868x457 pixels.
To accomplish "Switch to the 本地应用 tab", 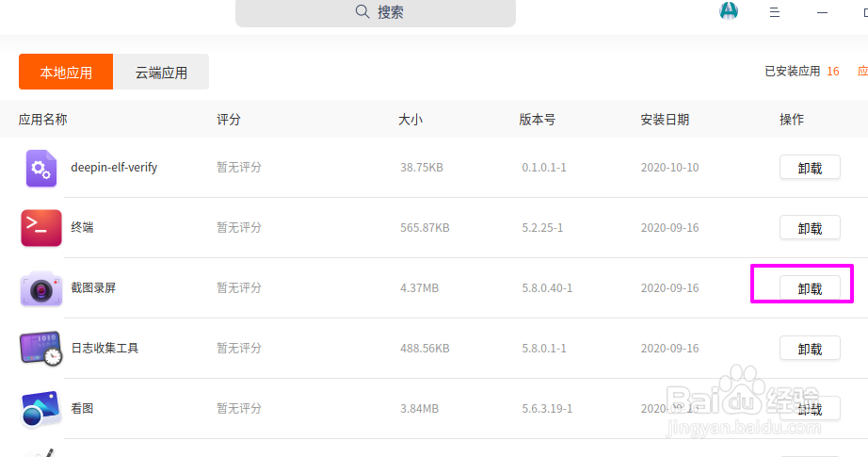I will click(66, 73).
